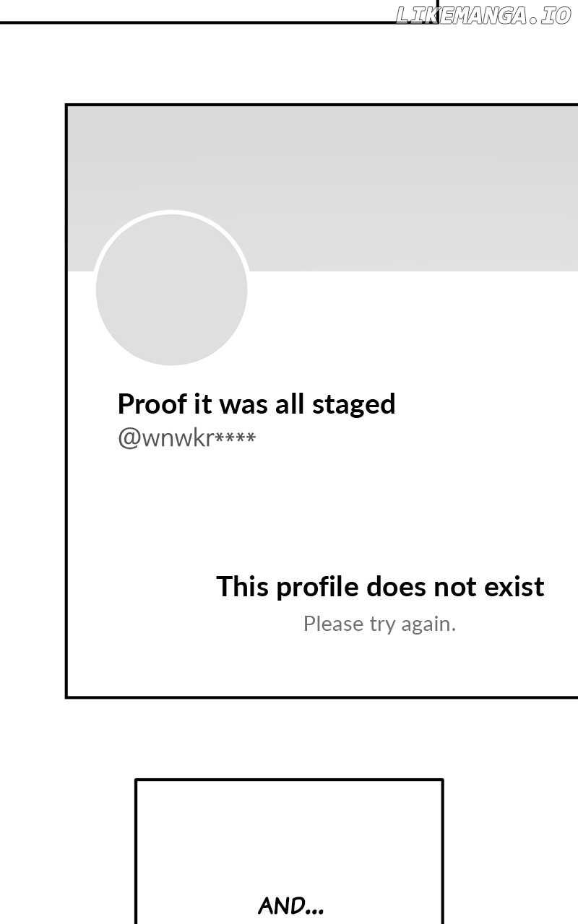Image resolution: width=578 pixels, height=924 pixels.
Task: Click the "AND..." caption text
Action: 290,906
